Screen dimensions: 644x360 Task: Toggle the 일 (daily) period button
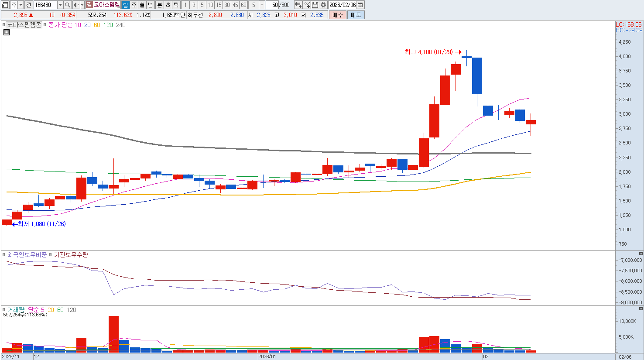click(126, 5)
